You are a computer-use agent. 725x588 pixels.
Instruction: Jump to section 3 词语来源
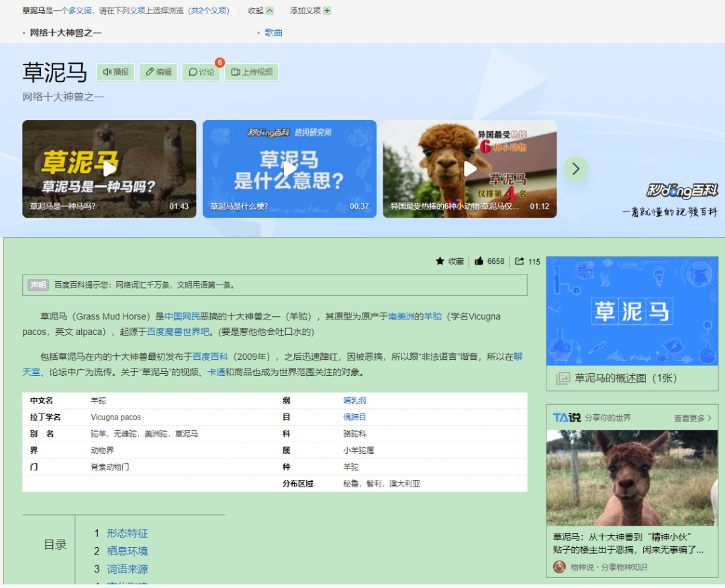[x=127, y=569]
